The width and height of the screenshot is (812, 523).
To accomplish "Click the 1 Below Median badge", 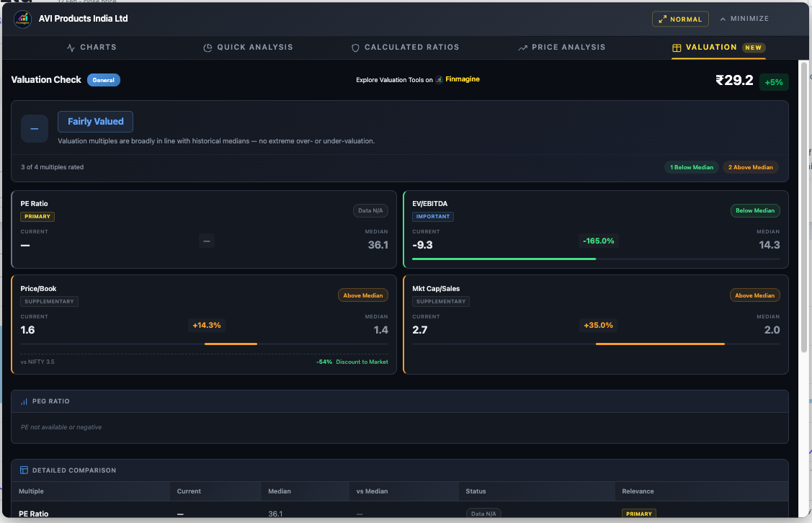I will click(x=691, y=167).
